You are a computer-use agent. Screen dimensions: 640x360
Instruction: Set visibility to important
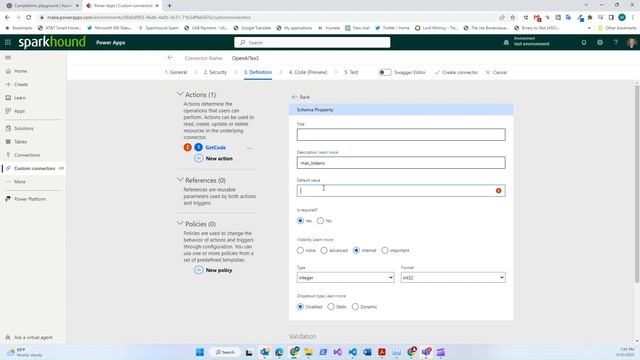coord(385,251)
